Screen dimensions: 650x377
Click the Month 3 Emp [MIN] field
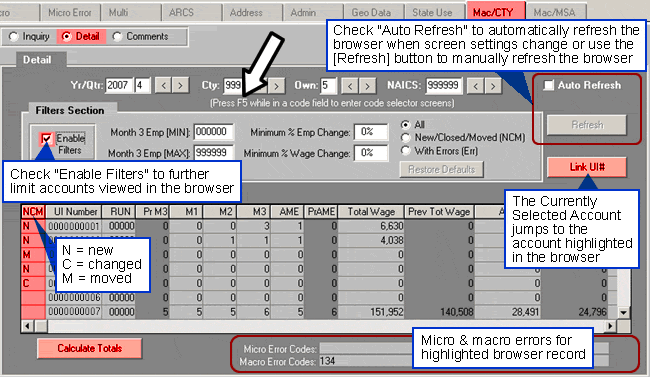pos(213,132)
